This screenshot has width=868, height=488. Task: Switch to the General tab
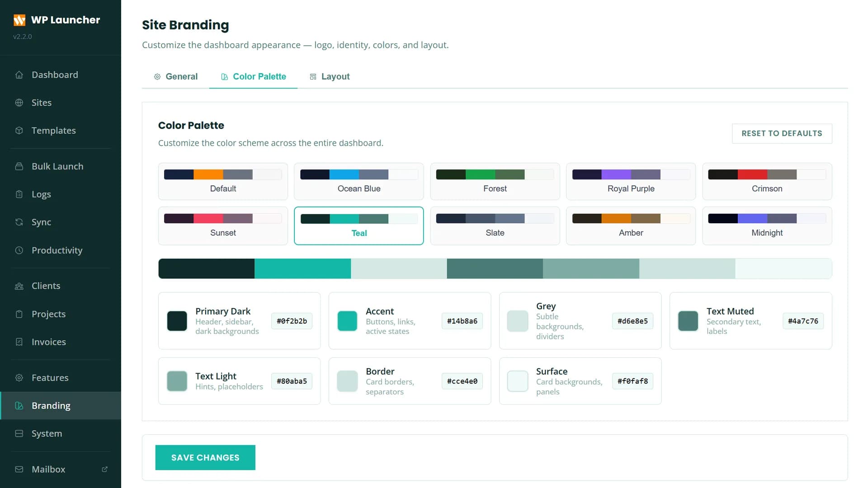175,77
